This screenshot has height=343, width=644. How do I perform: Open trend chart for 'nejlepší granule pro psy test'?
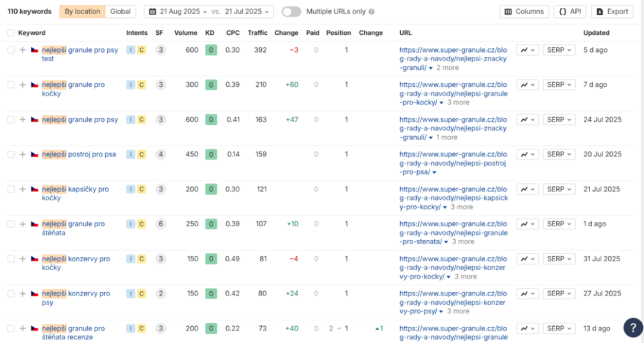click(x=528, y=50)
